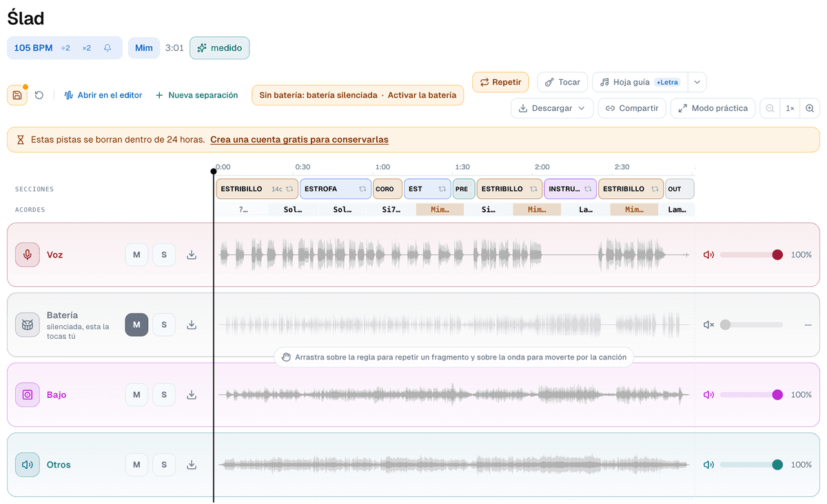This screenshot has width=827, height=504.
Task: Click Voz volume speaker icon
Action: [x=708, y=255]
